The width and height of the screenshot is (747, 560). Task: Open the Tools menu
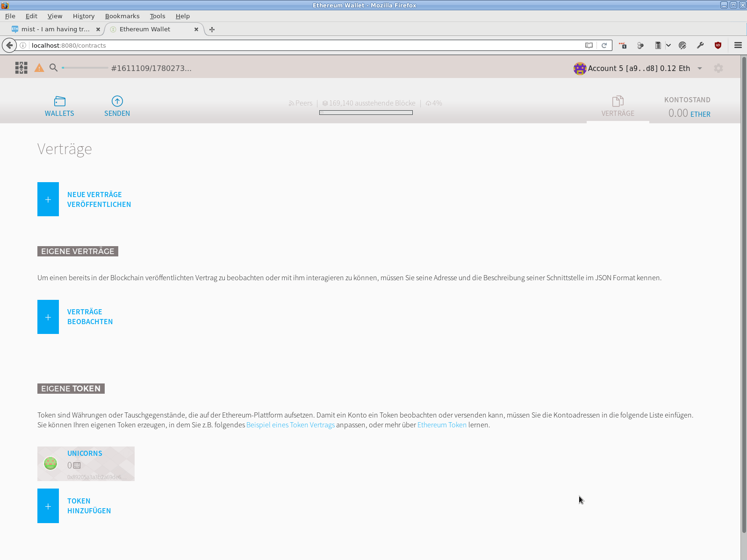point(158,16)
